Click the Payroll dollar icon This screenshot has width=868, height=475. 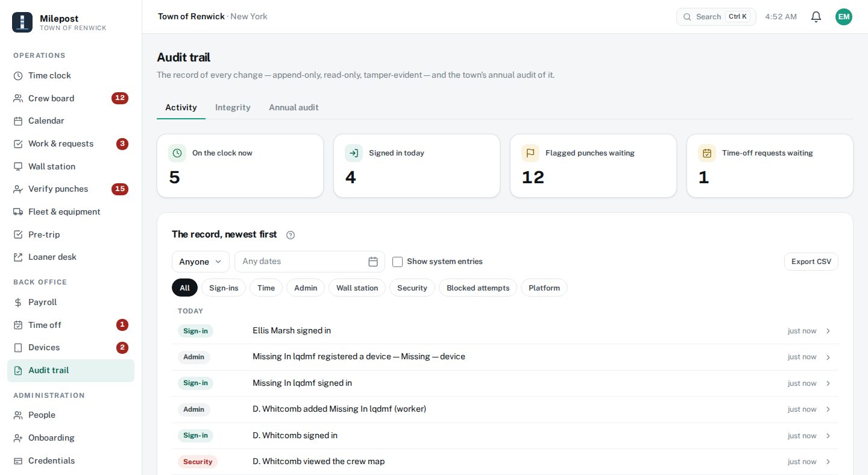(18, 303)
